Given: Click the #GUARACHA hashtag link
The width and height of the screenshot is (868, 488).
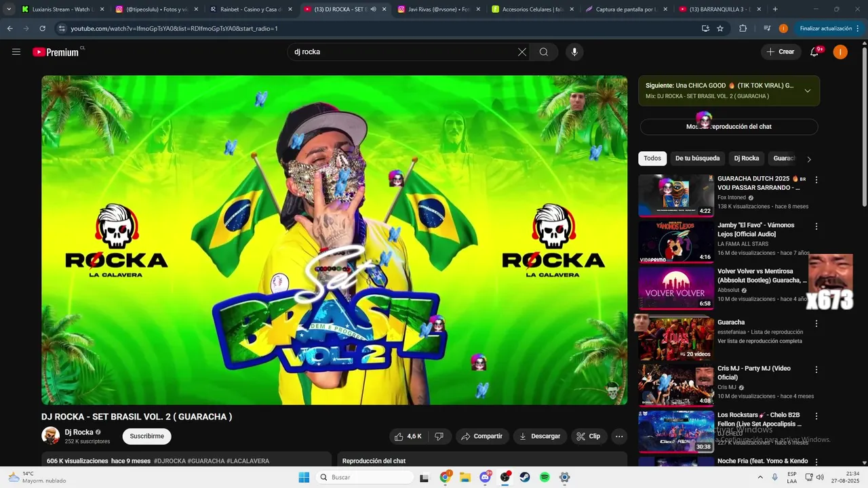Looking at the screenshot, I should pyautogui.click(x=206, y=461).
